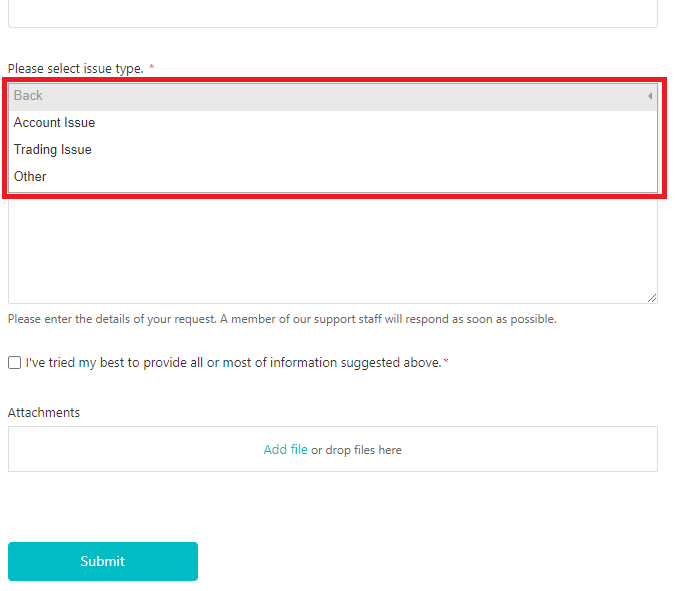Click the 'Please select issue type' label
The width and height of the screenshot is (684, 591).
[x=75, y=69]
